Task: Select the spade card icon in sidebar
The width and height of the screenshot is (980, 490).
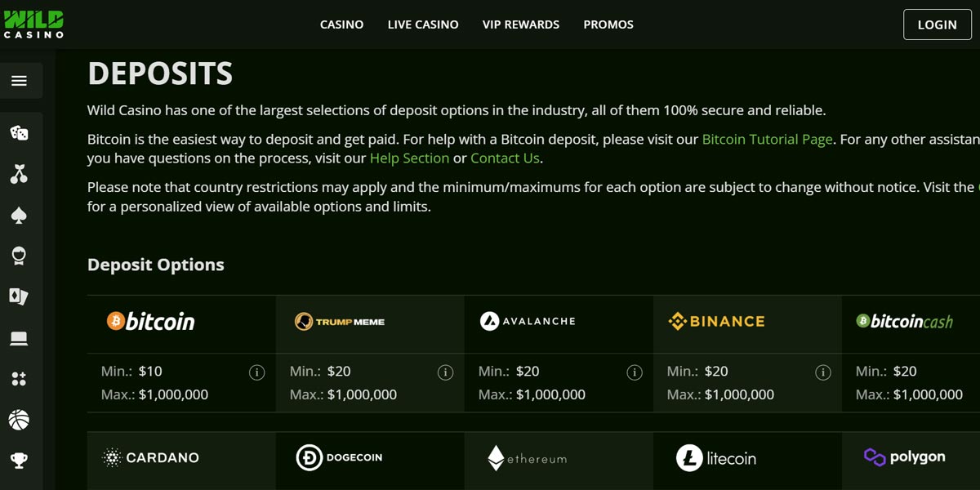Action: [x=19, y=215]
